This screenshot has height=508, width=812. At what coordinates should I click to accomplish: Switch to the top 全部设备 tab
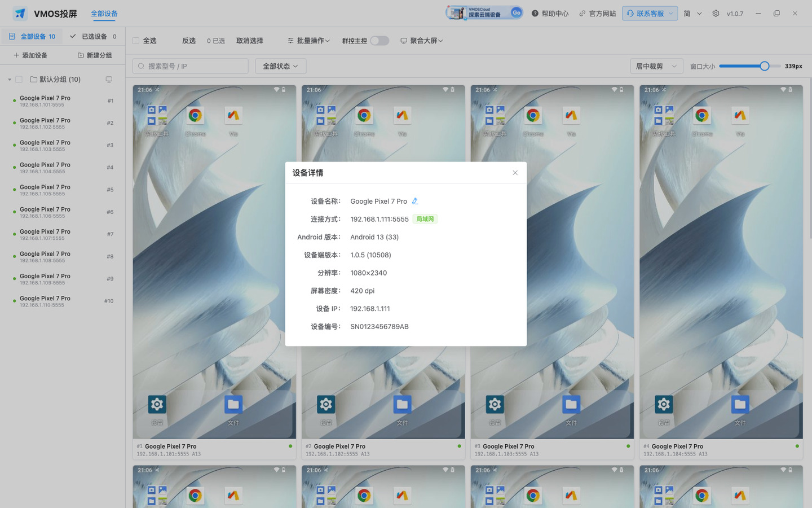tap(104, 14)
